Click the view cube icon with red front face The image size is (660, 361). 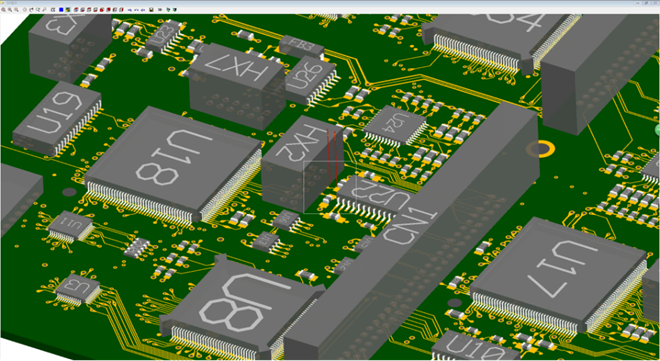click(102, 9)
